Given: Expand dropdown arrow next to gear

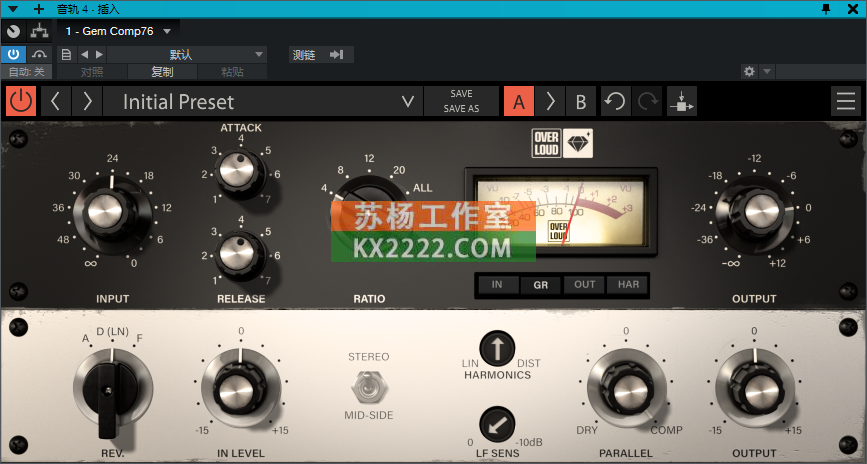Looking at the screenshot, I should click(x=767, y=71).
